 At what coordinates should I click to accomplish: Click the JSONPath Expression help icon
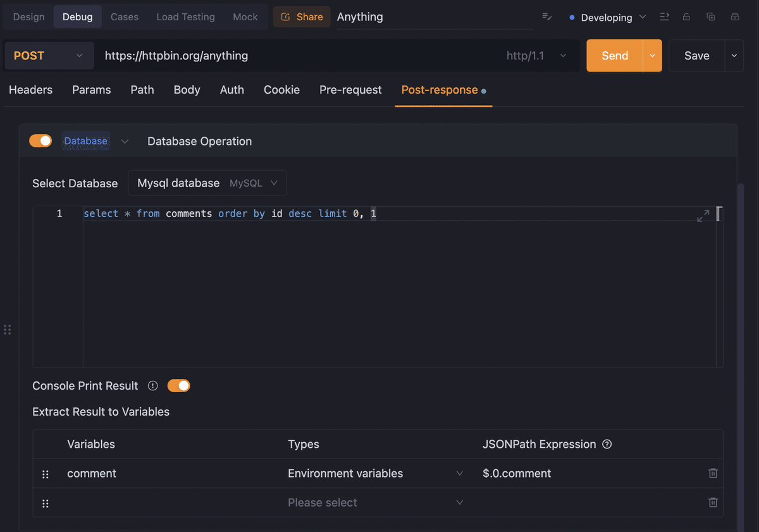tap(607, 444)
